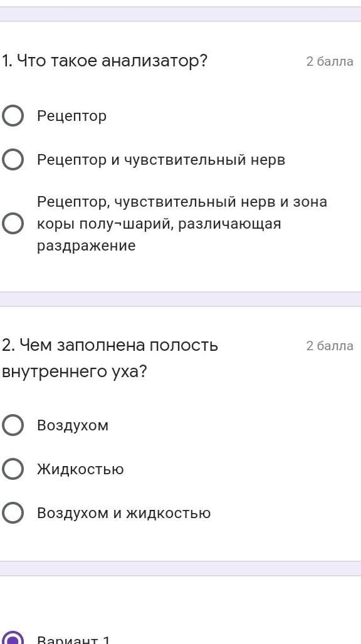Click "2 балла" label of question 2
Screen dimensions: 361x644
(330, 346)
